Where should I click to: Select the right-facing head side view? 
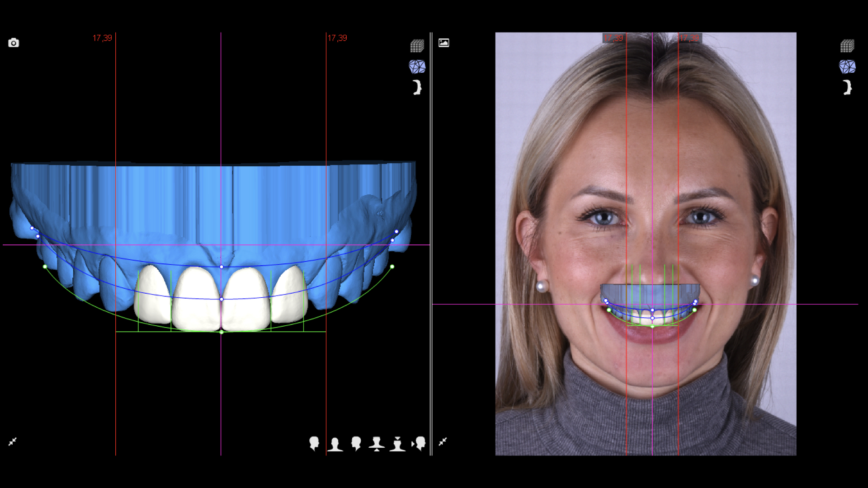[x=314, y=443]
